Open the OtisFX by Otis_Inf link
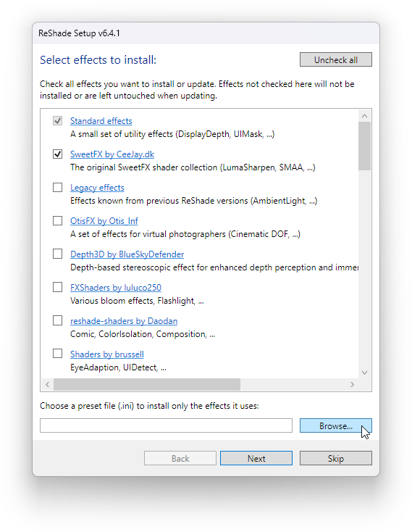Screen dimensions: 412x532 click(x=104, y=221)
